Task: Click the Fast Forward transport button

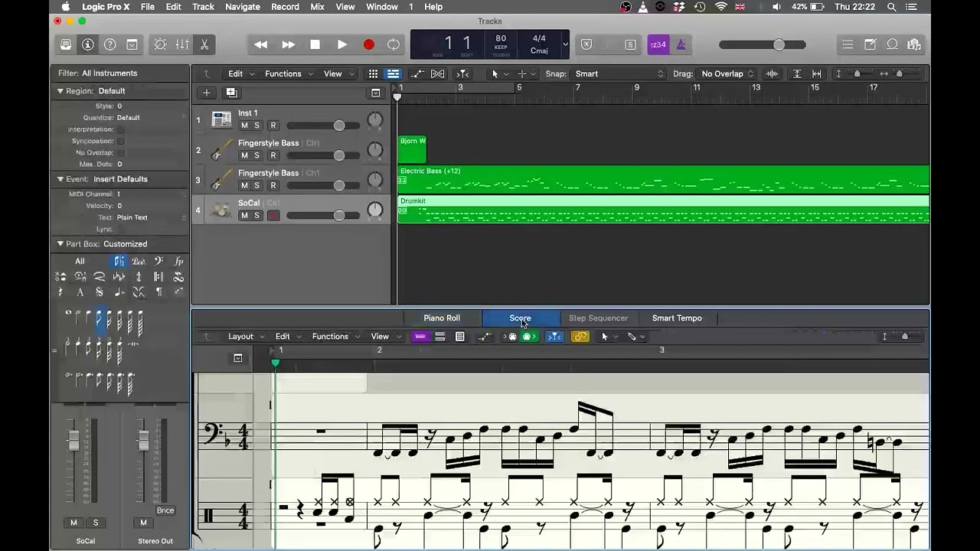Action: point(289,44)
